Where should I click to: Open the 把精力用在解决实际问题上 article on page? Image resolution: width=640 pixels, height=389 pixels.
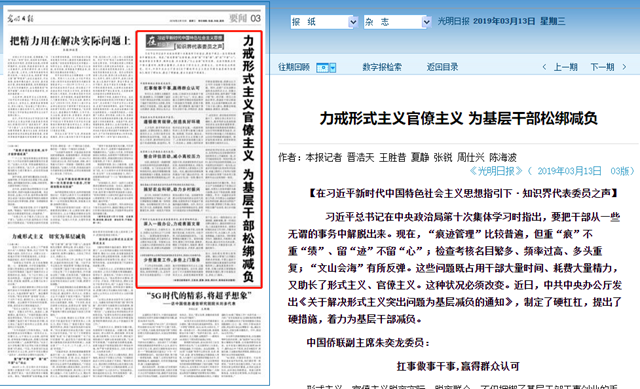pyautogui.click(x=70, y=41)
